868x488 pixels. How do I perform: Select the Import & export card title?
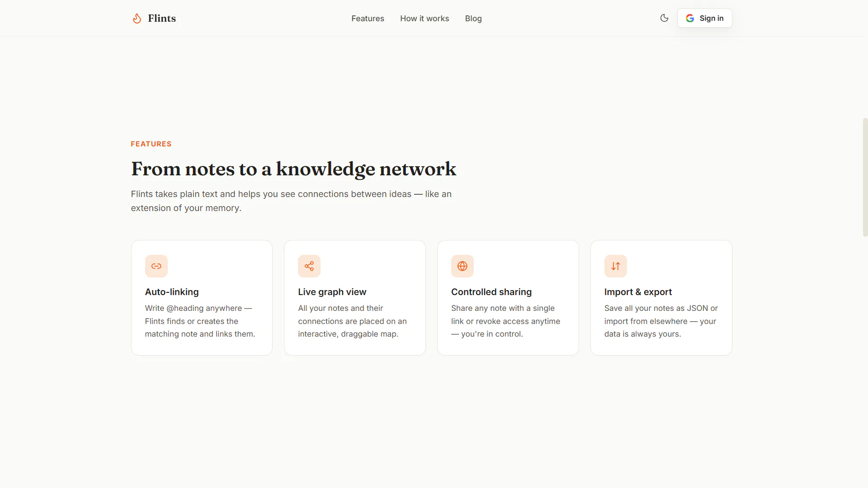638,292
